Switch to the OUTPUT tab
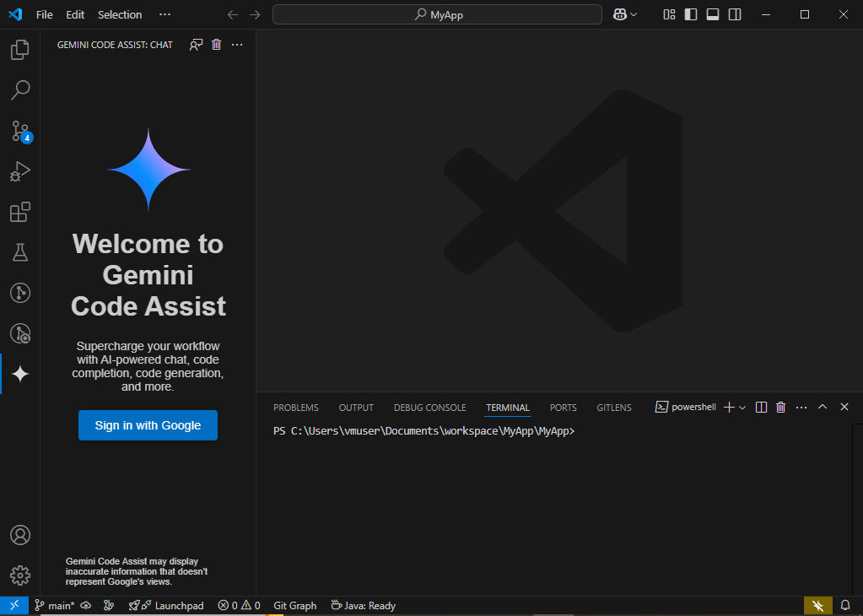Image resolution: width=863 pixels, height=616 pixels. 356,408
